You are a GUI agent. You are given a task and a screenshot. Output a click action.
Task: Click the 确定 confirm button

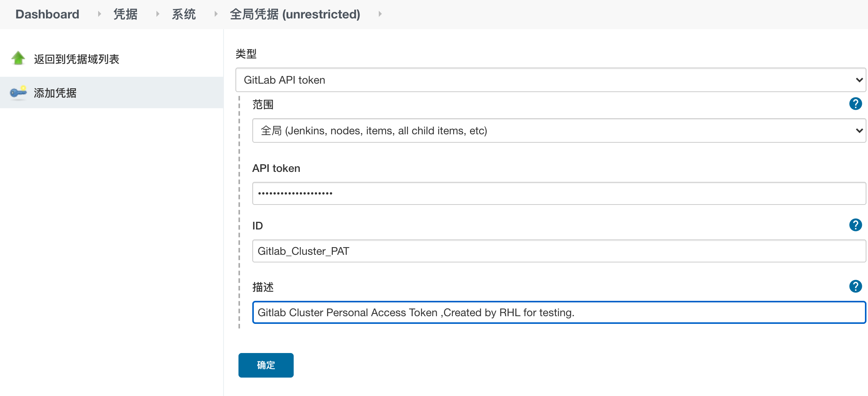click(266, 365)
